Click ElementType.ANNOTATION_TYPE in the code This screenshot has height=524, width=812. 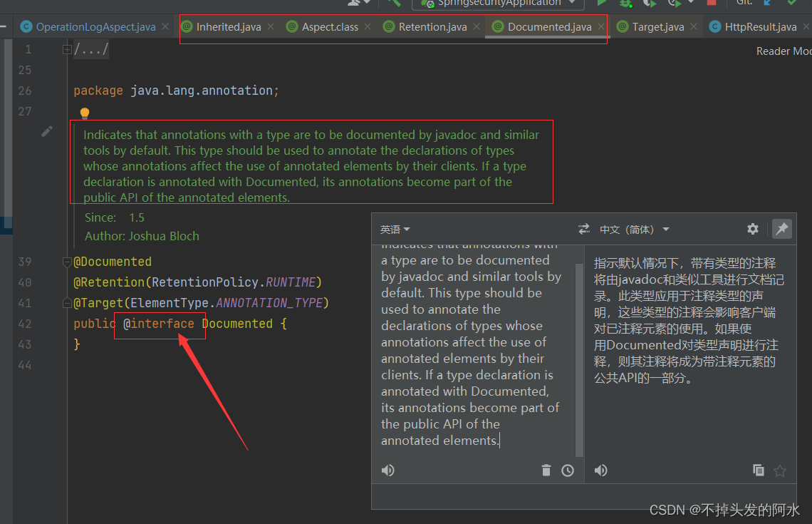click(x=227, y=303)
